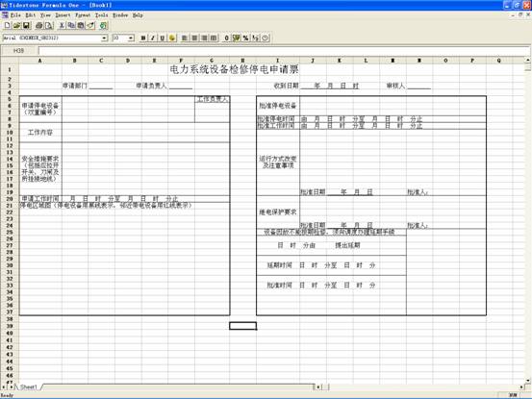Toggle Bold formatting button
Image resolution: width=532 pixels, height=399 pixels.
coord(143,37)
